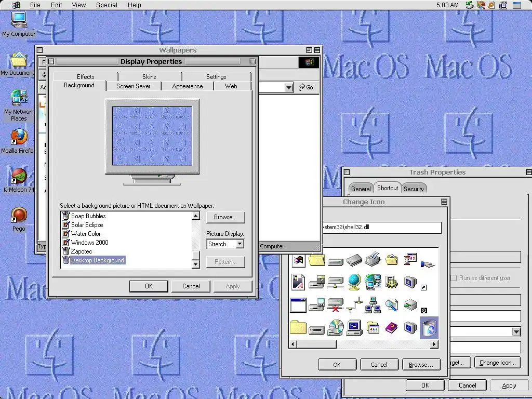Viewport: 532px width, 399px height.
Task: Select the sharing hand icon
Action: pyautogui.click(x=427, y=263)
